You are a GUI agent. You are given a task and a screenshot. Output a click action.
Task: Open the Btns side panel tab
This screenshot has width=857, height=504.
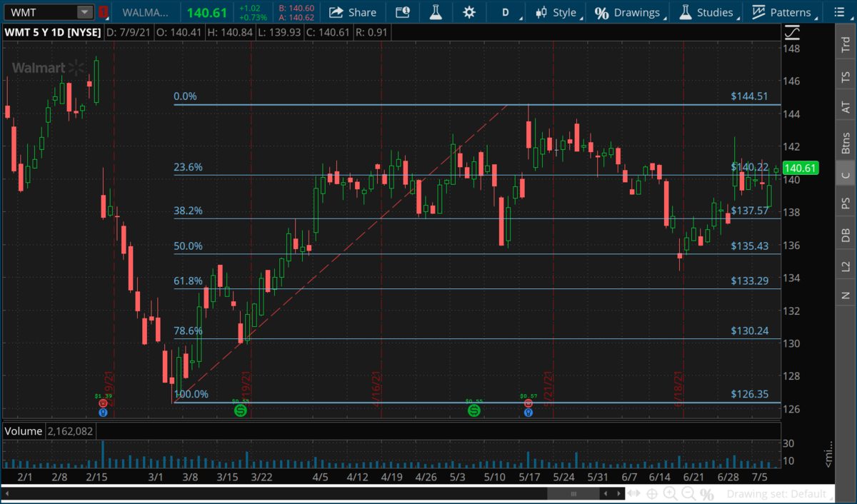click(x=846, y=142)
